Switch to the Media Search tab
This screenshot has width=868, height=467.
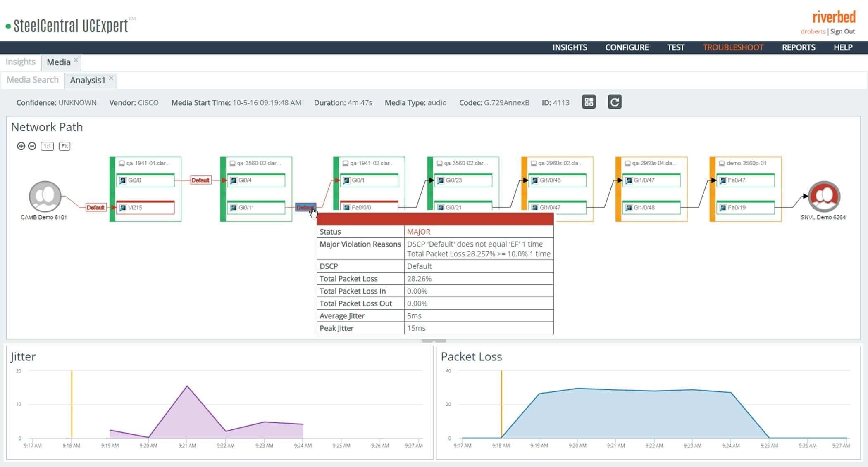[x=33, y=80]
